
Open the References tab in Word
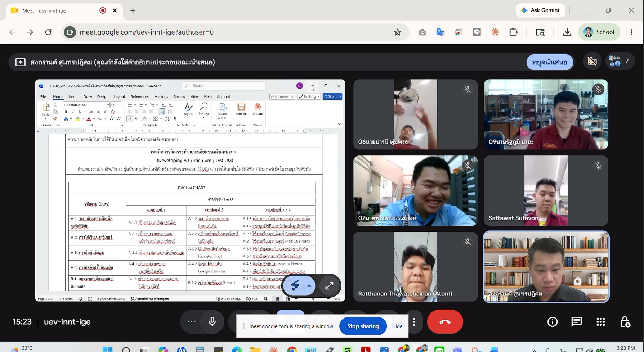click(x=139, y=97)
